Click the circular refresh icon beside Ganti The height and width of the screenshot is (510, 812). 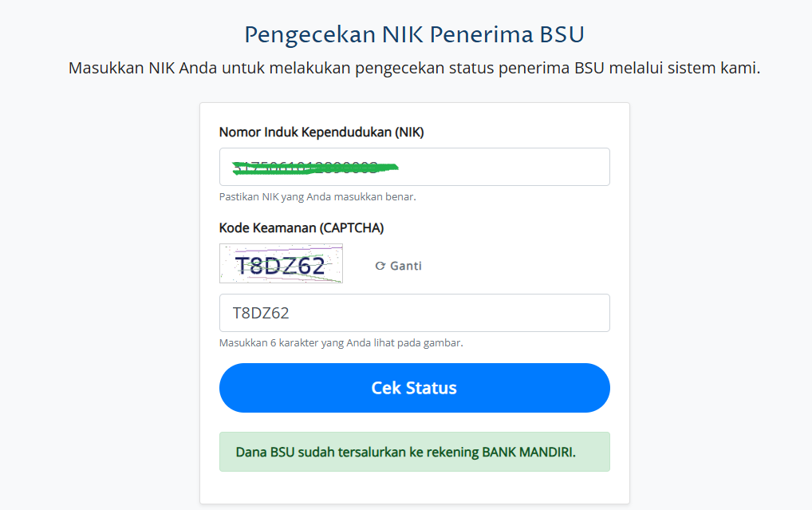pyautogui.click(x=380, y=266)
